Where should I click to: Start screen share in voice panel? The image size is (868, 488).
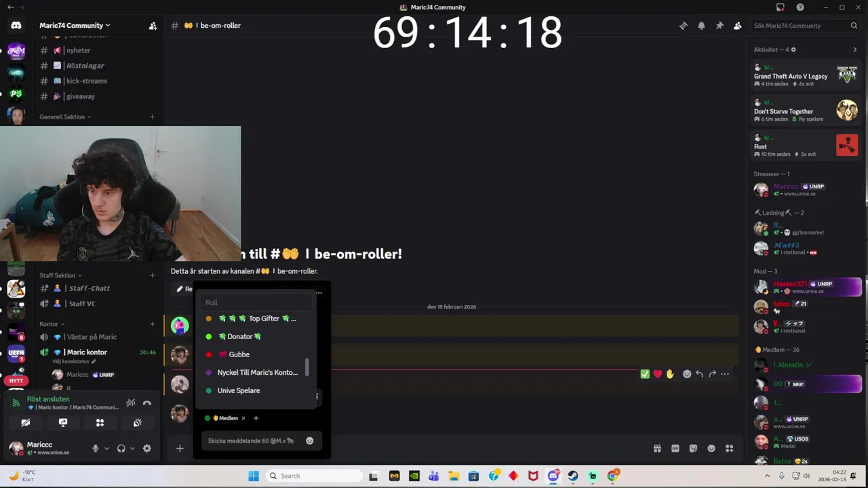point(63,422)
